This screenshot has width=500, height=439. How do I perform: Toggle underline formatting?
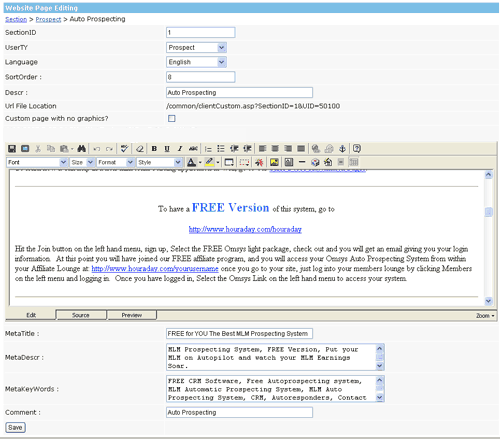(x=167, y=149)
